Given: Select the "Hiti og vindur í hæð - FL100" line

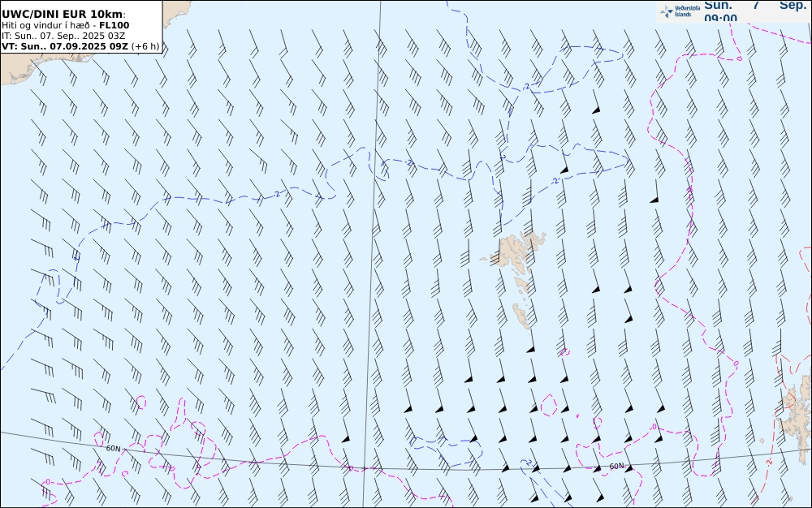Looking at the screenshot, I should point(65,25).
